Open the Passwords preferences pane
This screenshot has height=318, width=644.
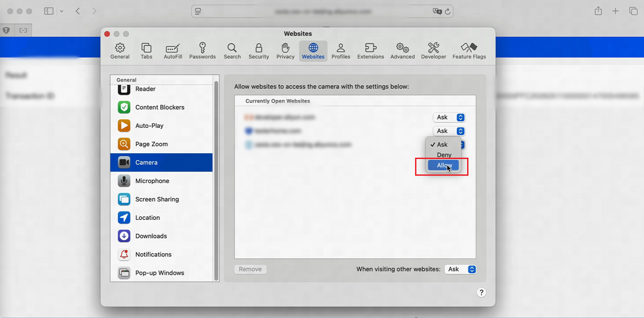(202, 51)
